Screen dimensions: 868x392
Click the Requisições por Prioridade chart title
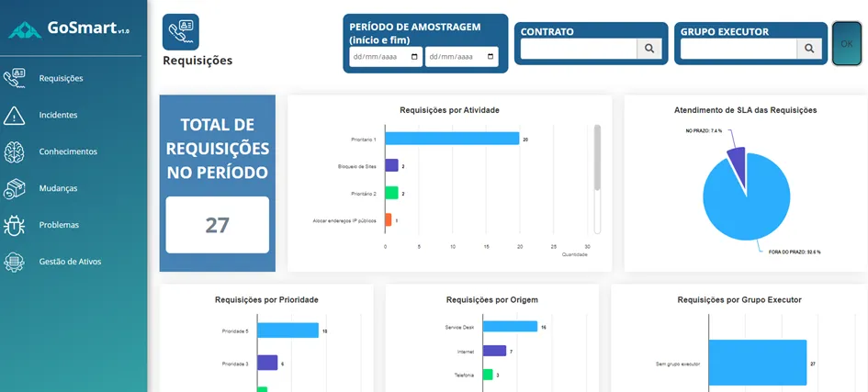pos(266,299)
